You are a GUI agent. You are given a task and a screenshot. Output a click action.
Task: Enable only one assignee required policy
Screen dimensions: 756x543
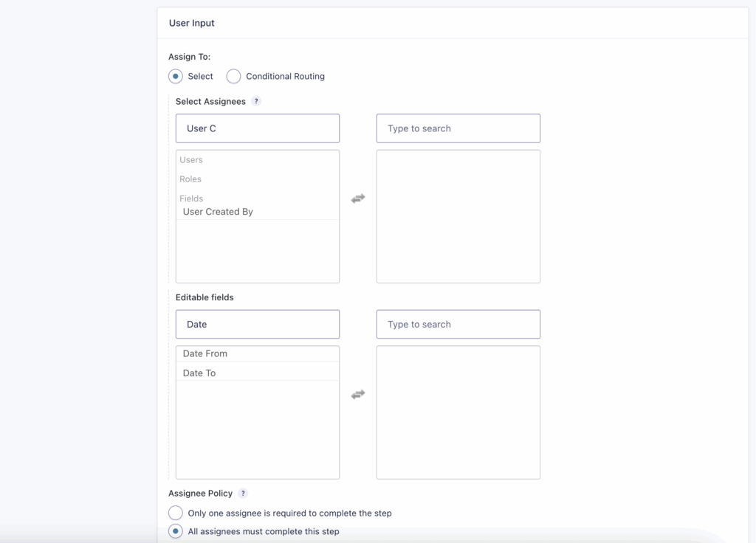pyautogui.click(x=175, y=512)
